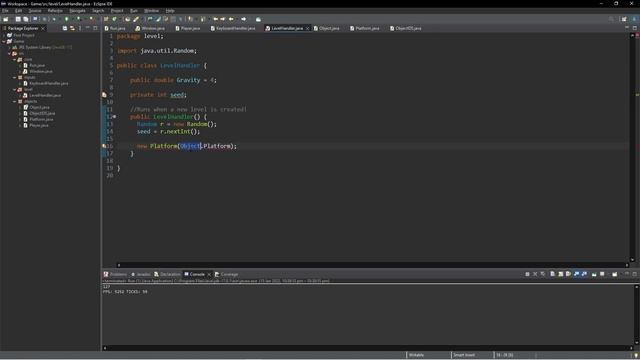Collapse the src folder node
The height and width of the screenshot is (360, 640).
tap(9, 53)
